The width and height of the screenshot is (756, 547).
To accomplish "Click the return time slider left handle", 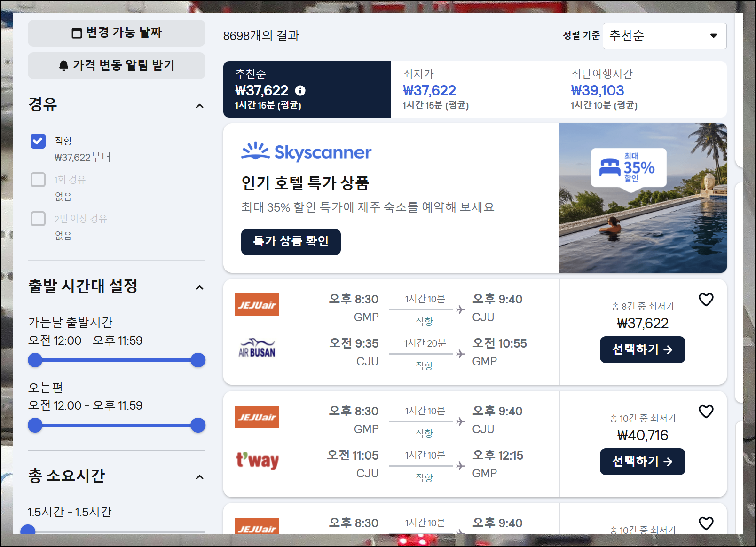I will point(35,425).
